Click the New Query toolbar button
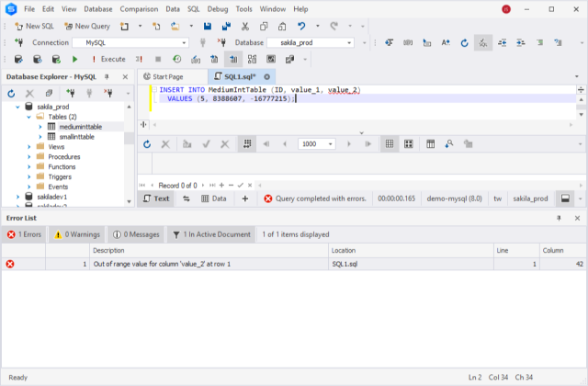The image size is (588, 386). pyautogui.click(x=85, y=26)
